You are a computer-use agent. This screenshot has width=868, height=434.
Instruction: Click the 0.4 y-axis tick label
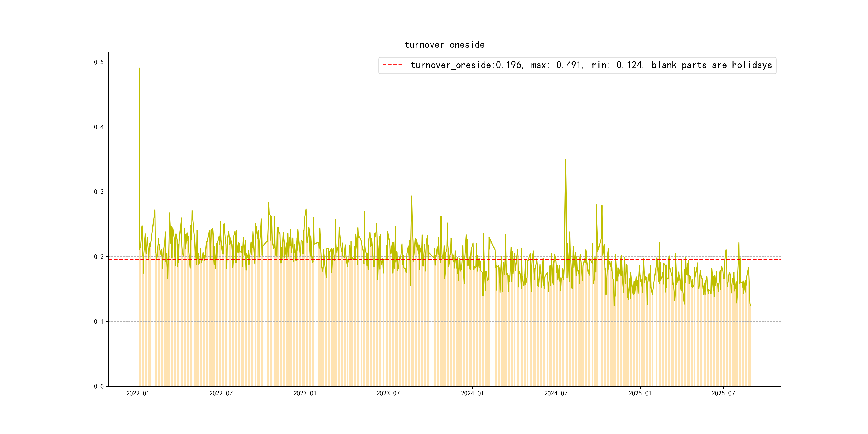[99, 127]
